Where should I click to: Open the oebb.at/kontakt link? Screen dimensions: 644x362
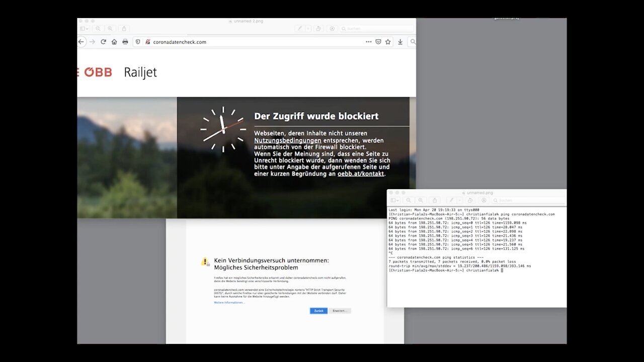[361, 173]
